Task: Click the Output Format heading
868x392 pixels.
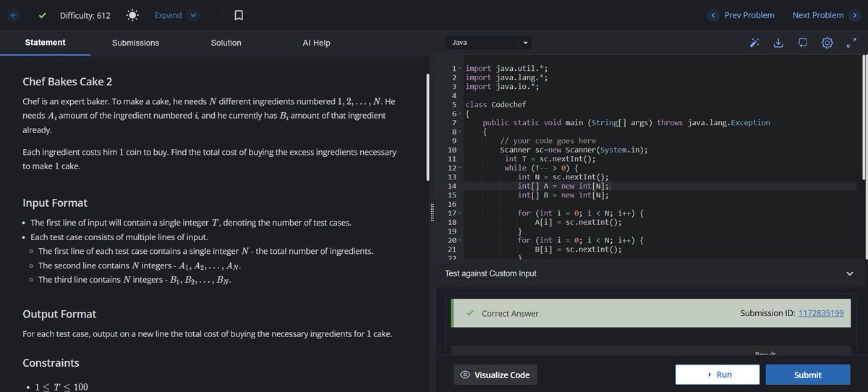Action: pyautogui.click(x=59, y=314)
